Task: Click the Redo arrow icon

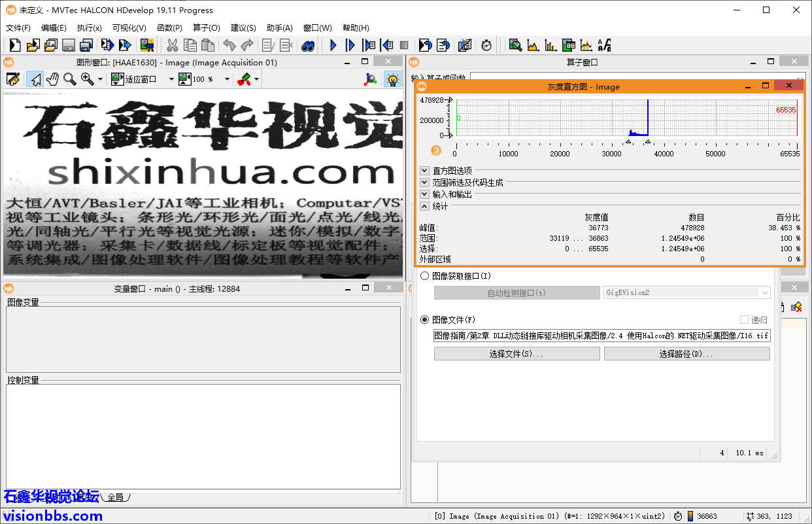Action: 247,45
